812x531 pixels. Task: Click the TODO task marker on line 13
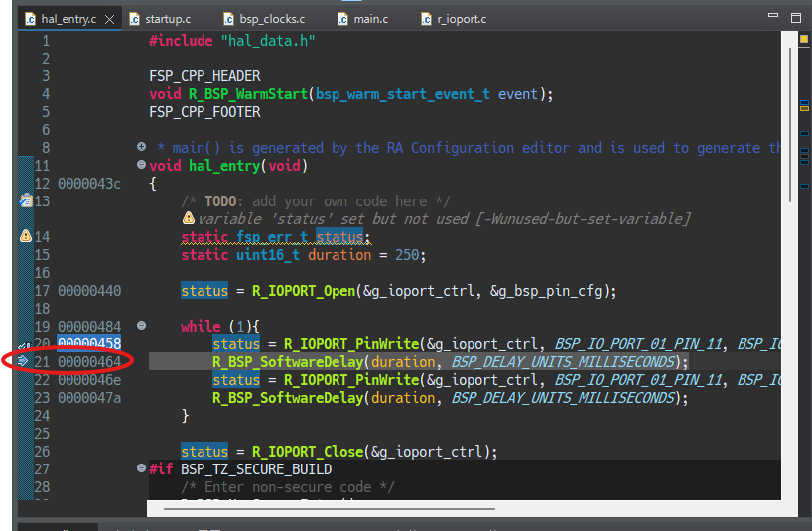[x=26, y=200]
